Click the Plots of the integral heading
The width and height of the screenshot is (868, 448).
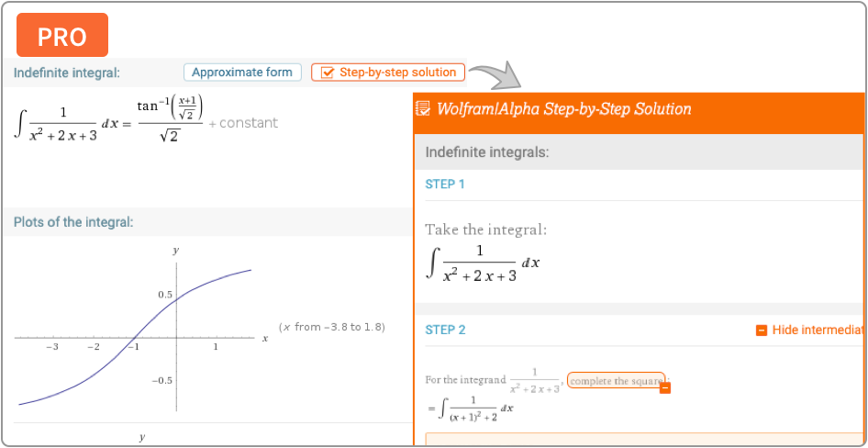pyautogui.click(x=73, y=221)
